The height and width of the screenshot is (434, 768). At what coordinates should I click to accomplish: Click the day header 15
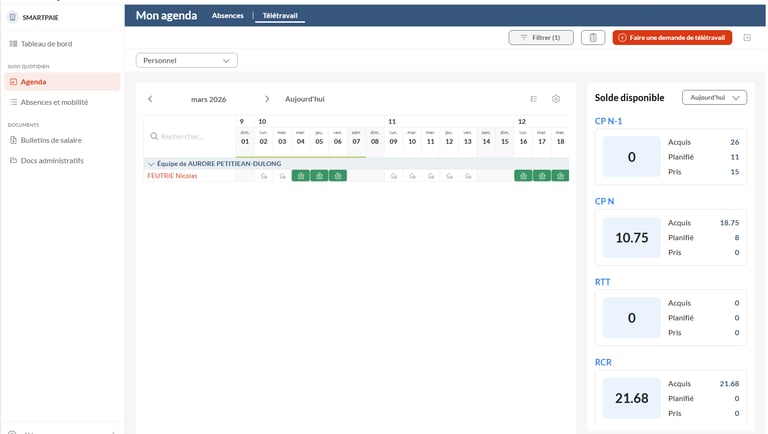tap(504, 141)
